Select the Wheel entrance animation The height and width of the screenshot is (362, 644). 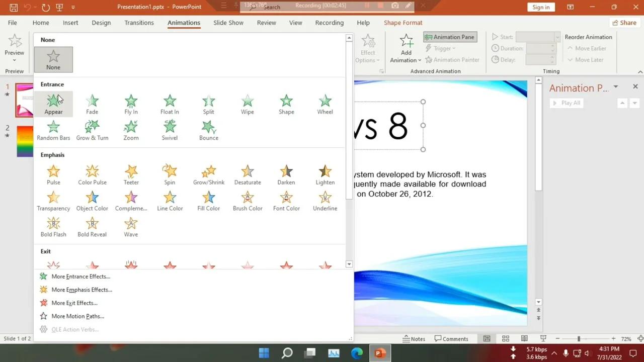(x=325, y=104)
